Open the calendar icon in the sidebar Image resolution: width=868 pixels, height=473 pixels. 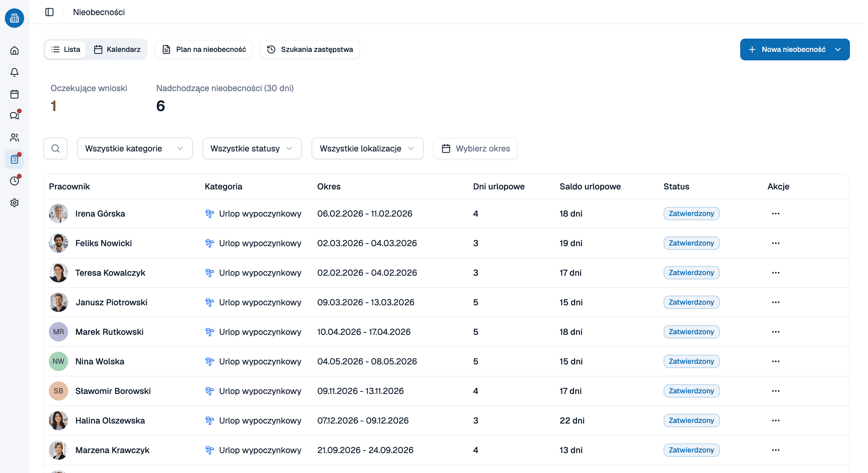[x=14, y=94]
